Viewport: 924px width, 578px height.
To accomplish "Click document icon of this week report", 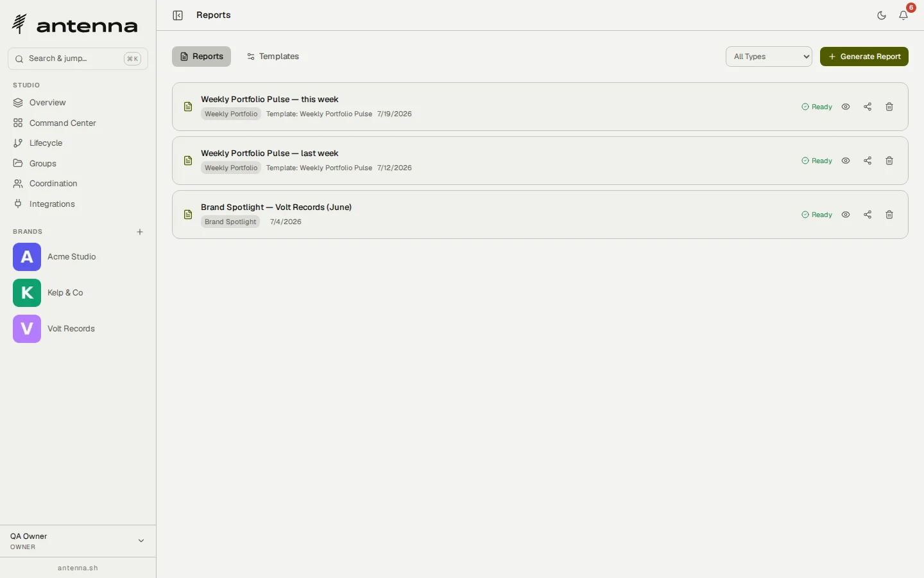I will coord(188,107).
